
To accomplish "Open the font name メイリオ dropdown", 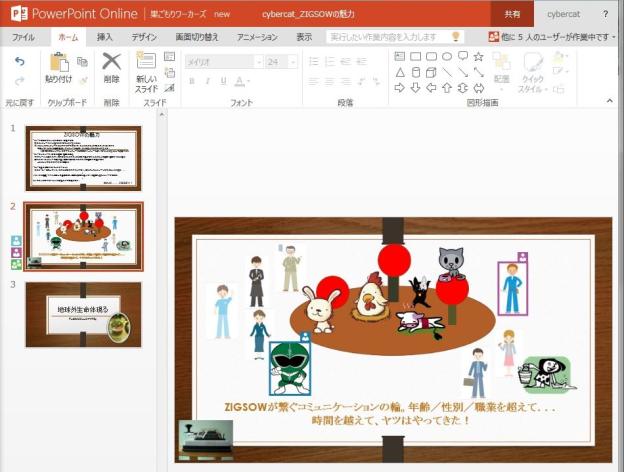I will 259,62.
